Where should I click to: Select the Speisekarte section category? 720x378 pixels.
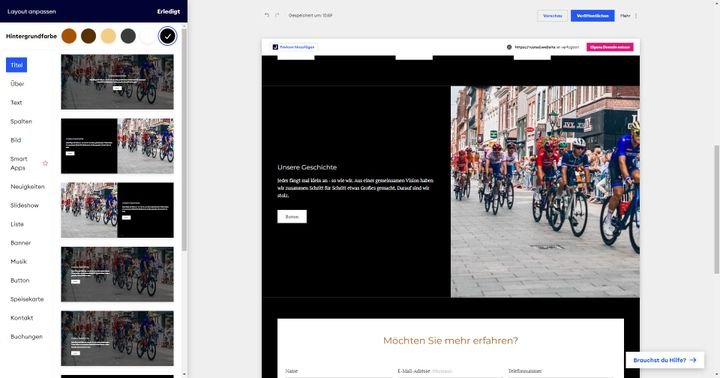[27, 299]
